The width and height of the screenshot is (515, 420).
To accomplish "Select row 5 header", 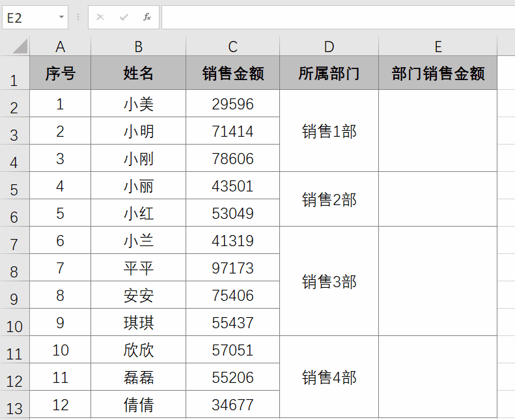I will point(14,186).
